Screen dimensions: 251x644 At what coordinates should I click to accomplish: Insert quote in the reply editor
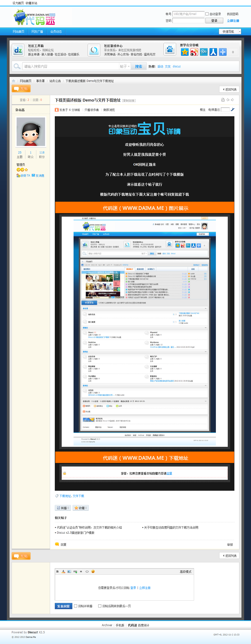click(81, 571)
